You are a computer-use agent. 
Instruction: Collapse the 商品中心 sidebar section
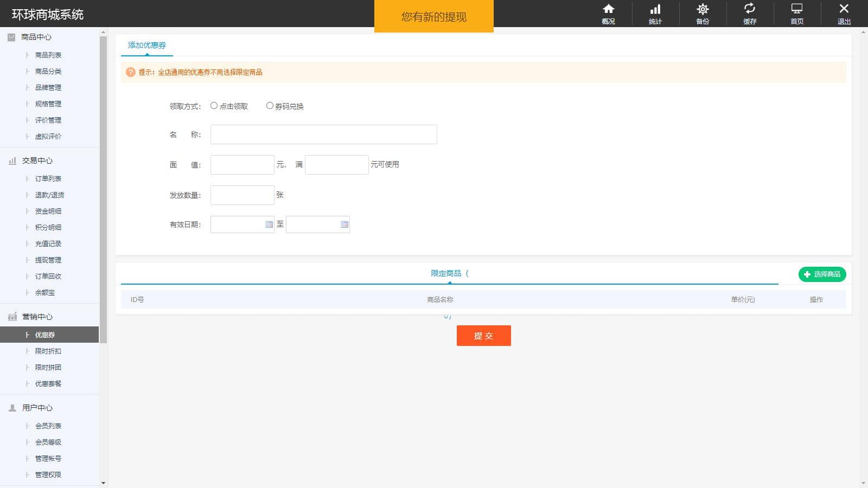pos(36,37)
